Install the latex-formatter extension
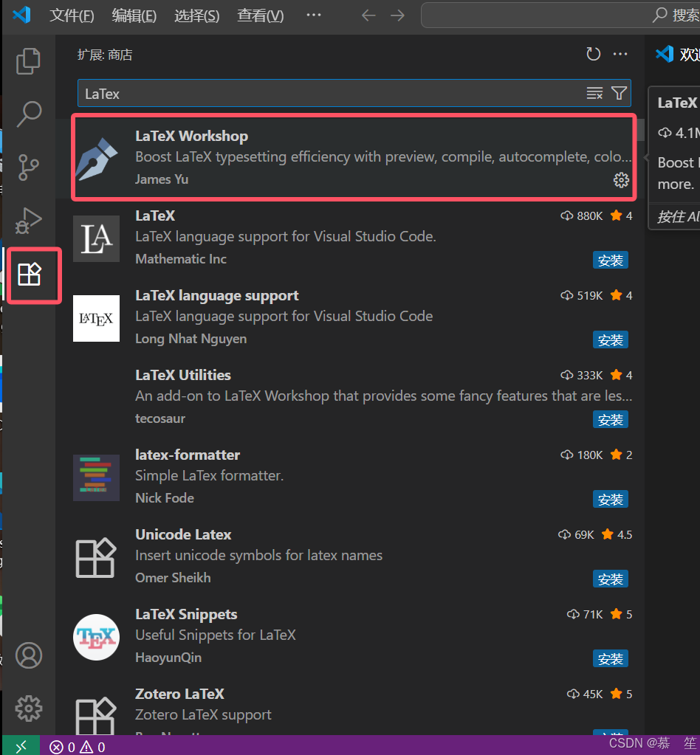Screen dimensions: 700x755 coord(611,500)
